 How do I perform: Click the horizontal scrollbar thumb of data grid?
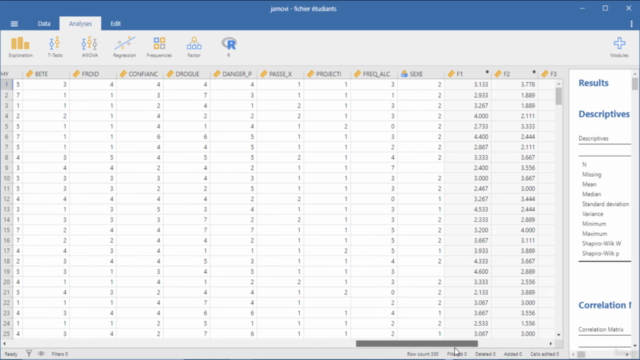click(x=417, y=344)
